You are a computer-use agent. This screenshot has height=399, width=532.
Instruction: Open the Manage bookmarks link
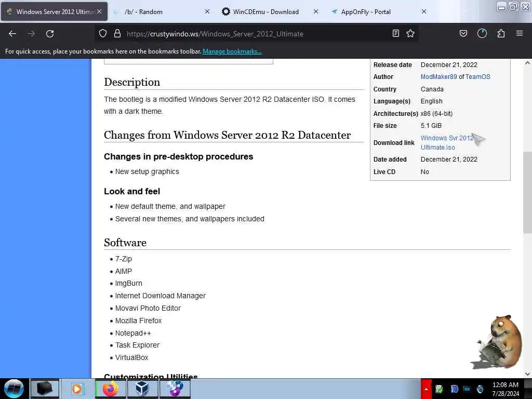click(x=232, y=51)
